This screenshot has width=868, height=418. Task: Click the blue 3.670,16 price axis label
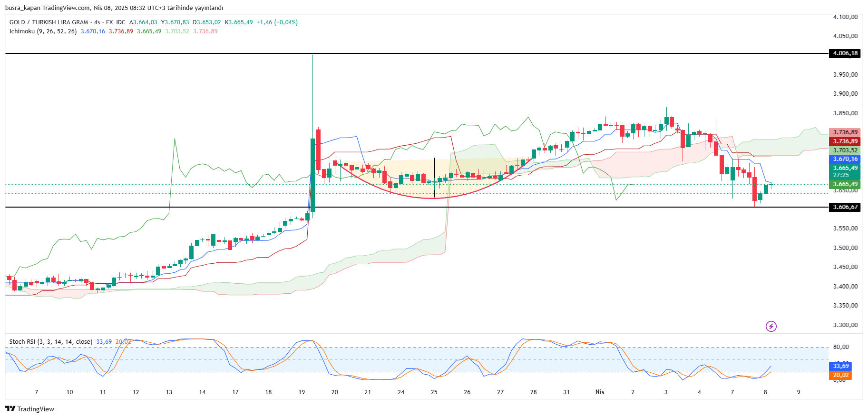click(845, 159)
